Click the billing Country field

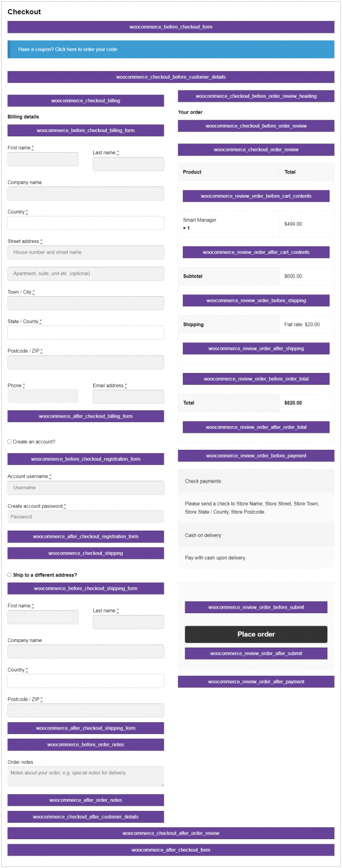click(x=85, y=223)
